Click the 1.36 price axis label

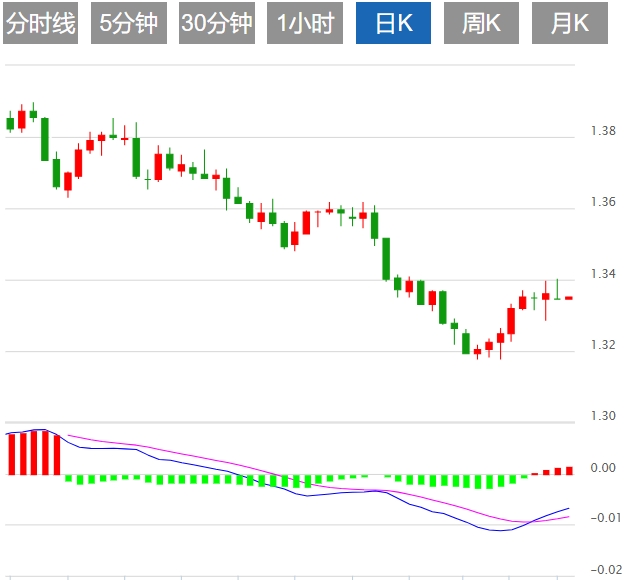(x=603, y=203)
